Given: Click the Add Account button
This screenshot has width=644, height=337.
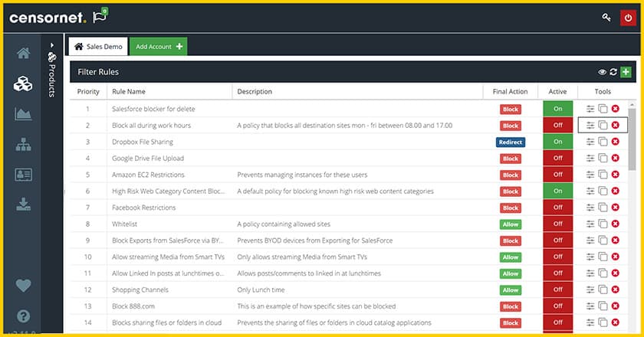Looking at the screenshot, I should pyautogui.click(x=159, y=47).
